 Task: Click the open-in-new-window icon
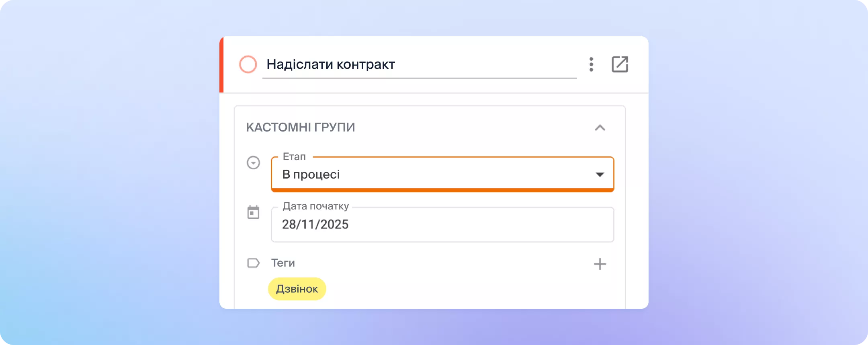[619, 64]
